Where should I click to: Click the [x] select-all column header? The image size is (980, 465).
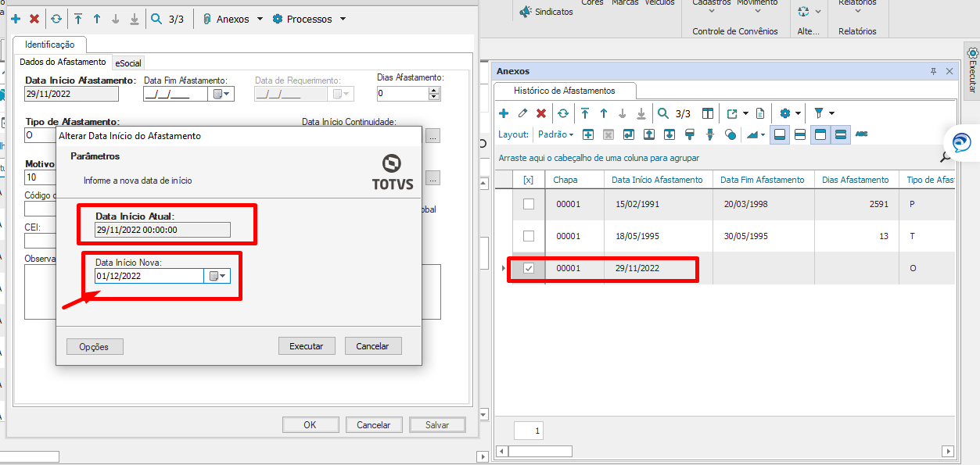tap(529, 180)
